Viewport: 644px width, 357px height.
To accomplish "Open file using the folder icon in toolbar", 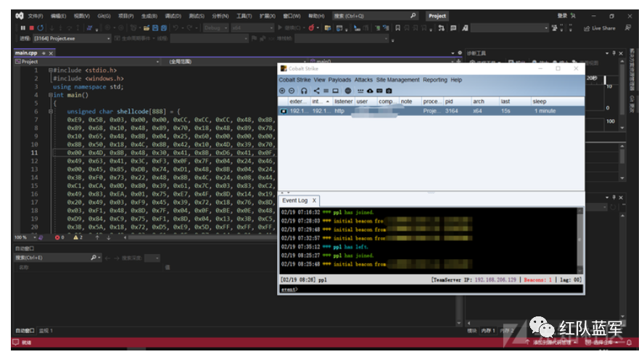I will (x=146, y=28).
